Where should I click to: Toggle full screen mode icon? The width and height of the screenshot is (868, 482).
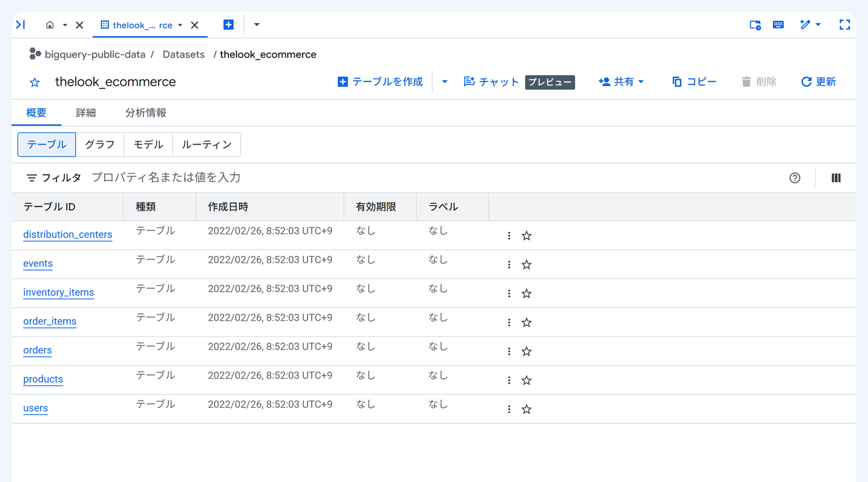point(845,25)
